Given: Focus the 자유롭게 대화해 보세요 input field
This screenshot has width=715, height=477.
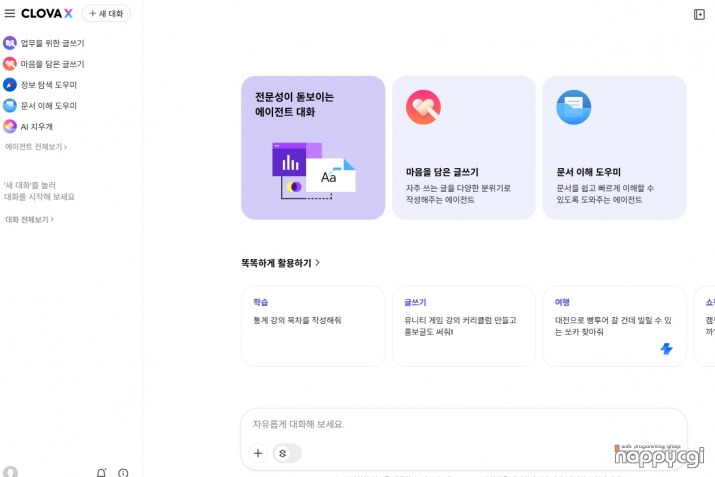Looking at the screenshot, I should (464, 424).
